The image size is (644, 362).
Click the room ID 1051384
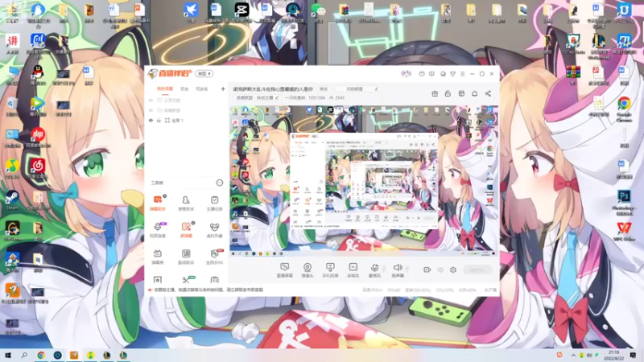click(316, 97)
